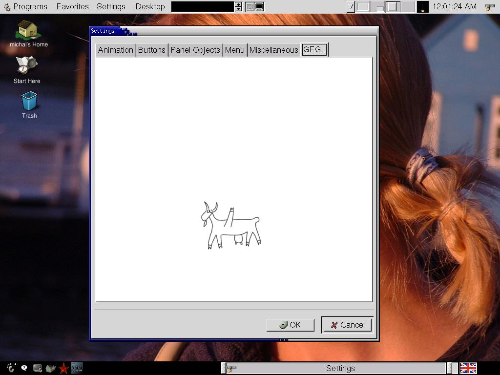Open the Start Here desktop icon
500x375 pixels.
[x=27, y=69]
